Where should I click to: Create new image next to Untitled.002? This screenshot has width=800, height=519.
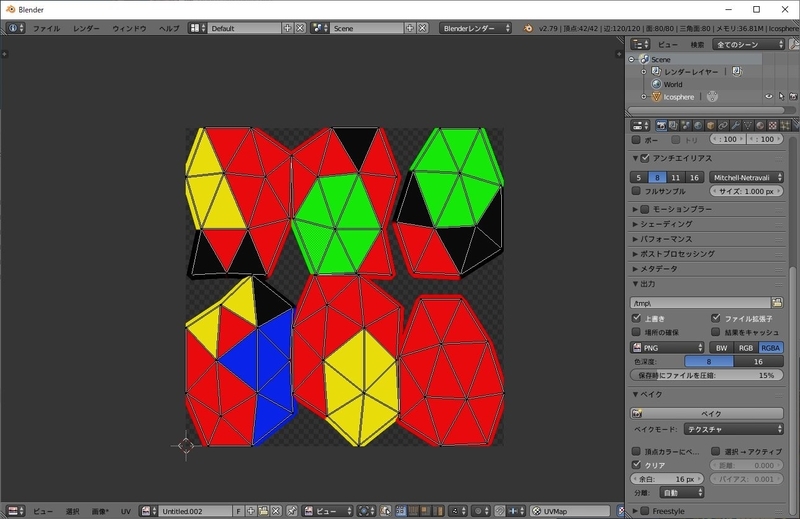click(251, 511)
